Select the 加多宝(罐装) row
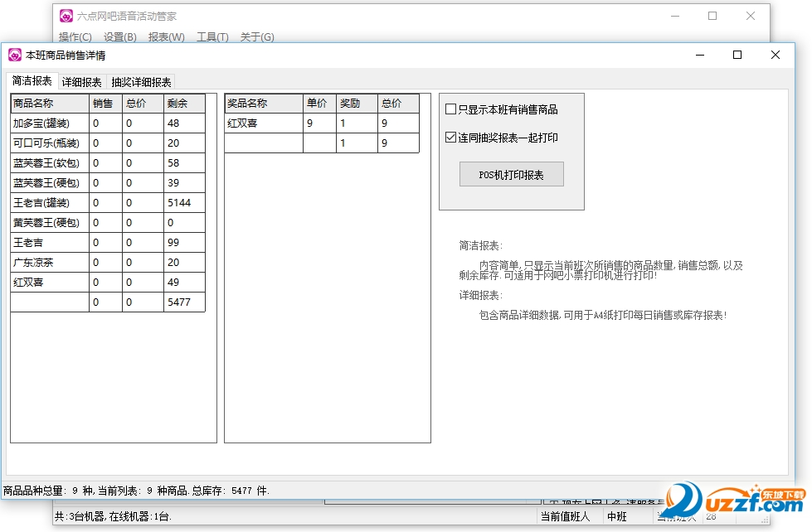Image resolution: width=812 pixels, height=532 pixels. (108, 123)
